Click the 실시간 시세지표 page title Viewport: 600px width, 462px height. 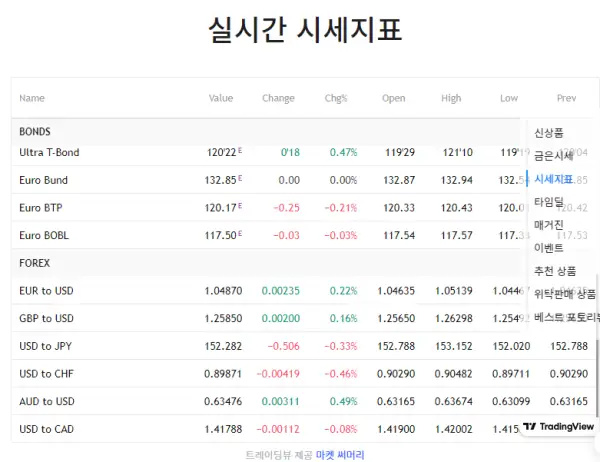tap(305, 29)
